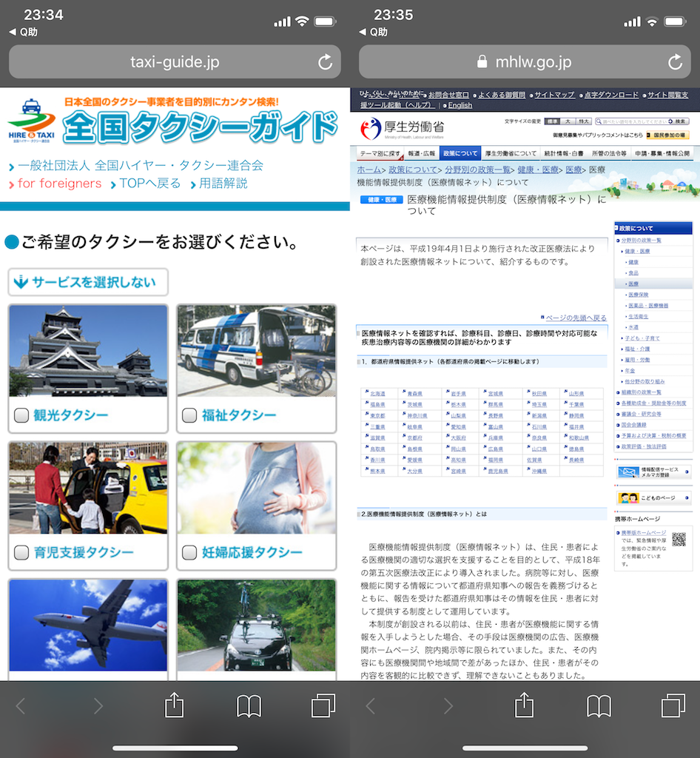Open the 'for foreigners' link
The image size is (700, 758).
59,184
